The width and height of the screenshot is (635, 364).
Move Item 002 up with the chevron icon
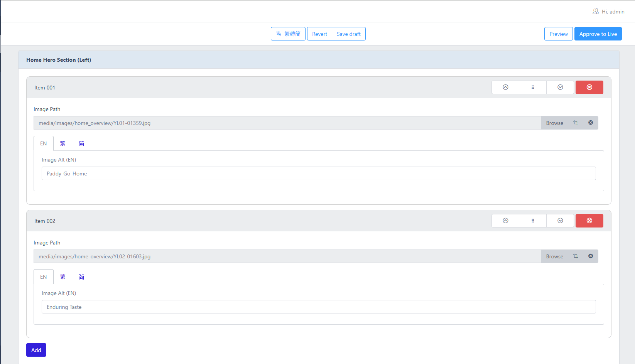[x=505, y=221]
